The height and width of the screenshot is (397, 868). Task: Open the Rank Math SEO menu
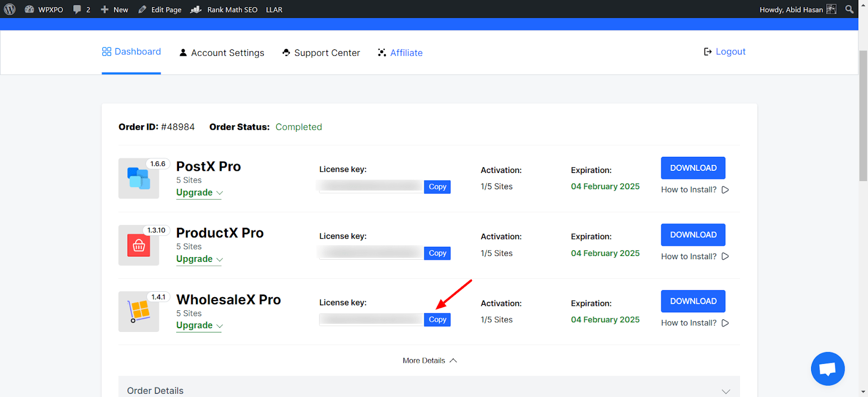[224, 9]
